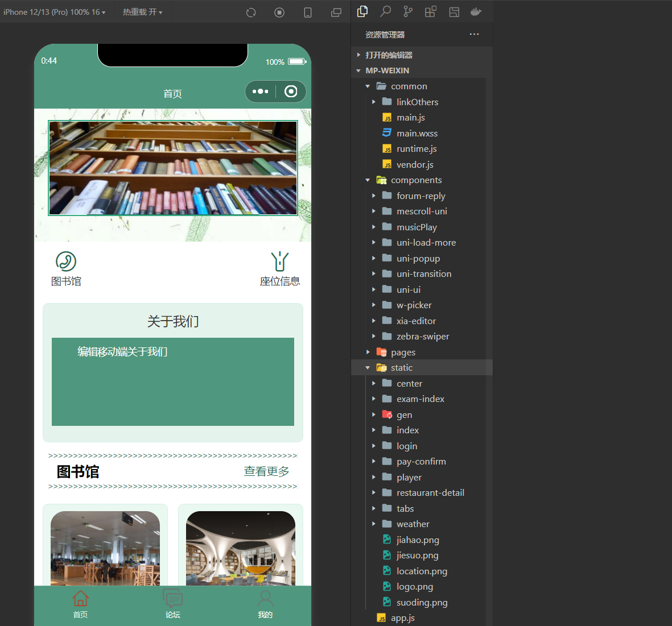The width and height of the screenshot is (672, 626).
Task: Open the iPhone 12/13 (Pro) device dropdown
Action: (x=55, y=11)
